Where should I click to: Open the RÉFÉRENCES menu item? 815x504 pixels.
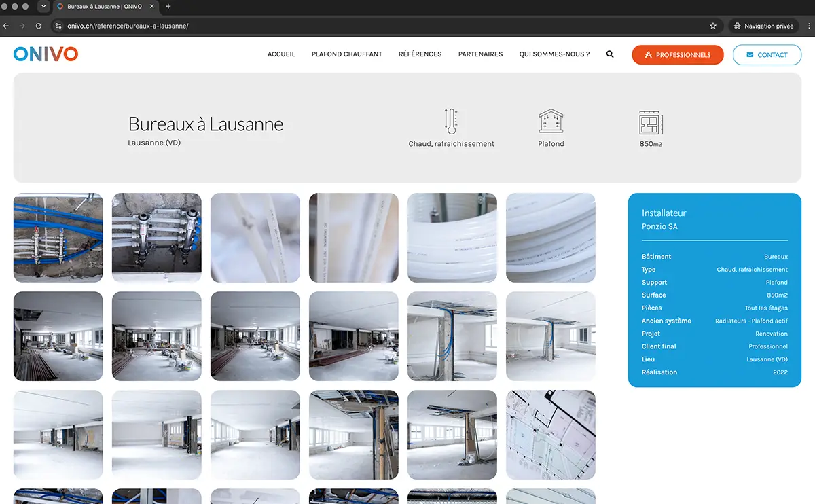tap(420, 54)
